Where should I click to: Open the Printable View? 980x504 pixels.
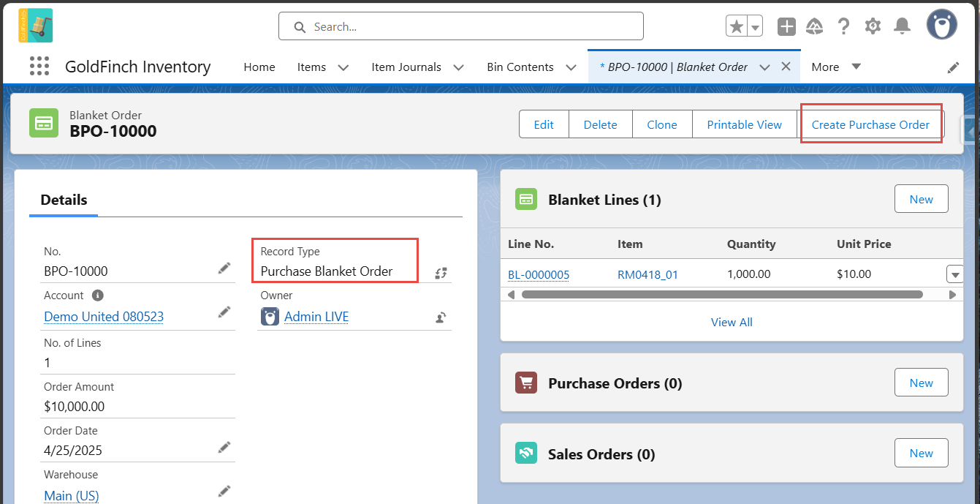click(x=745, y=124)
